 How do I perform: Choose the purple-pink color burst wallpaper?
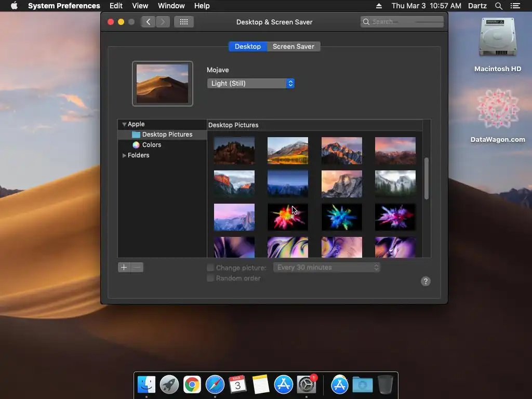(395, 217)
